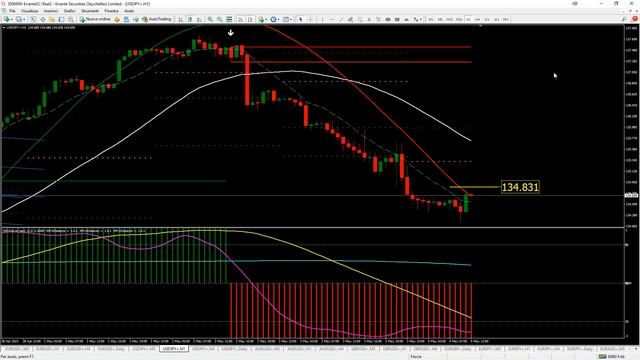Zoom out on the chart
640x360 pixels.
[220, 19]
